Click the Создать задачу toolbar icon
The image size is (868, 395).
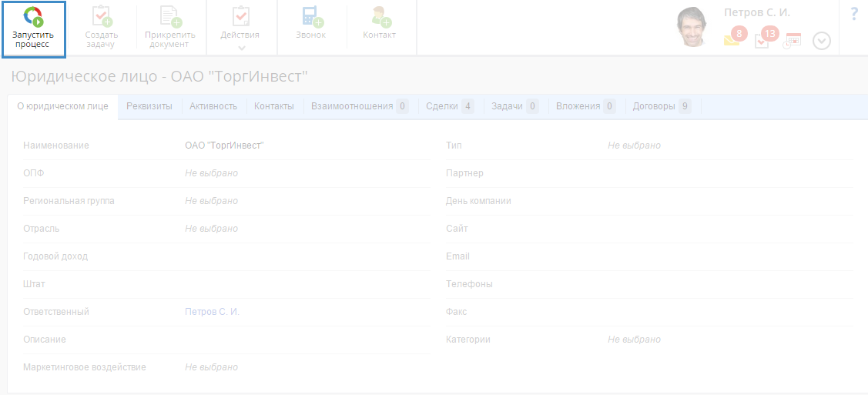[x=102, y=17]
